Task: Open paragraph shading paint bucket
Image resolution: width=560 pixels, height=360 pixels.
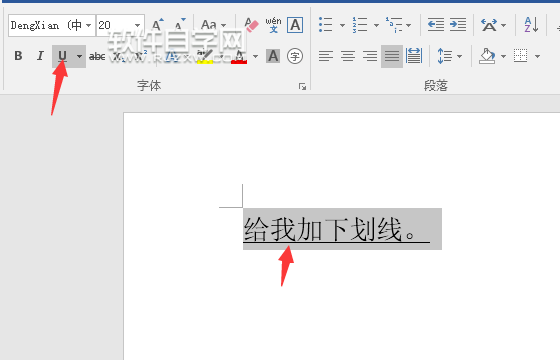Action: (487, 56)
